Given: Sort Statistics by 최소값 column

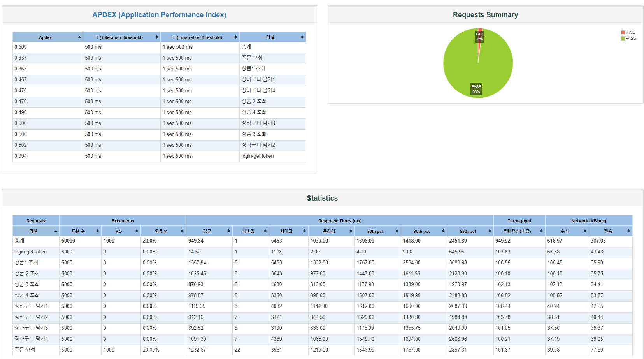Looking at the screenshot, I should pos(251,231).
